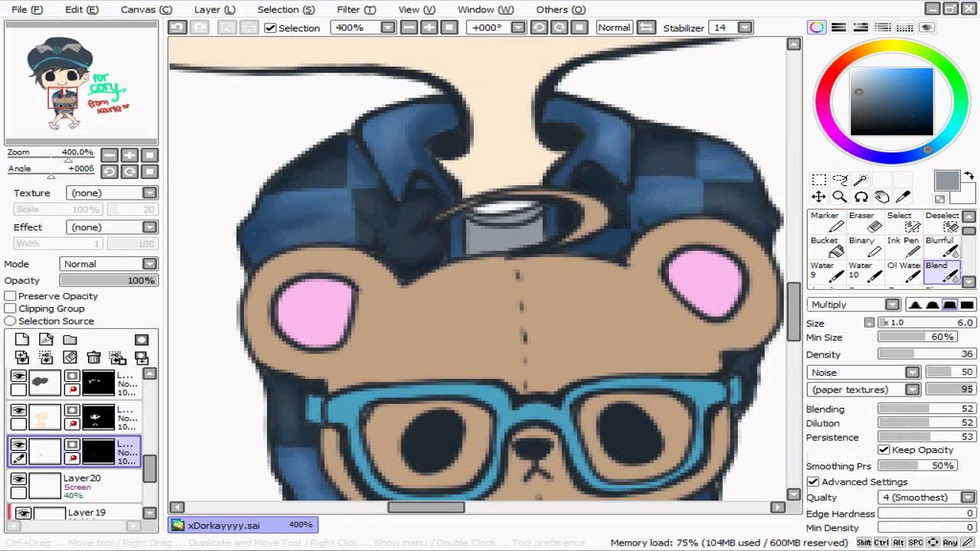Enable Preserve Opacity

click(x=11, y=296)
